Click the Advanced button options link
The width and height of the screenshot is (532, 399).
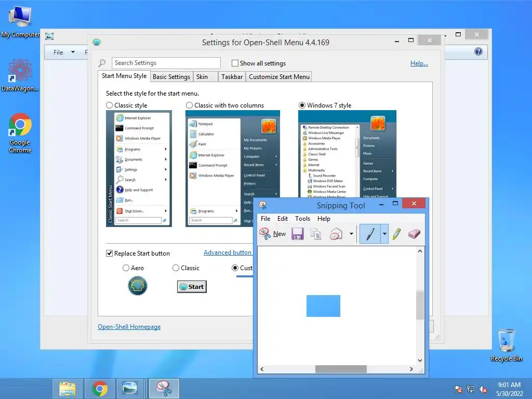[228, 252]
